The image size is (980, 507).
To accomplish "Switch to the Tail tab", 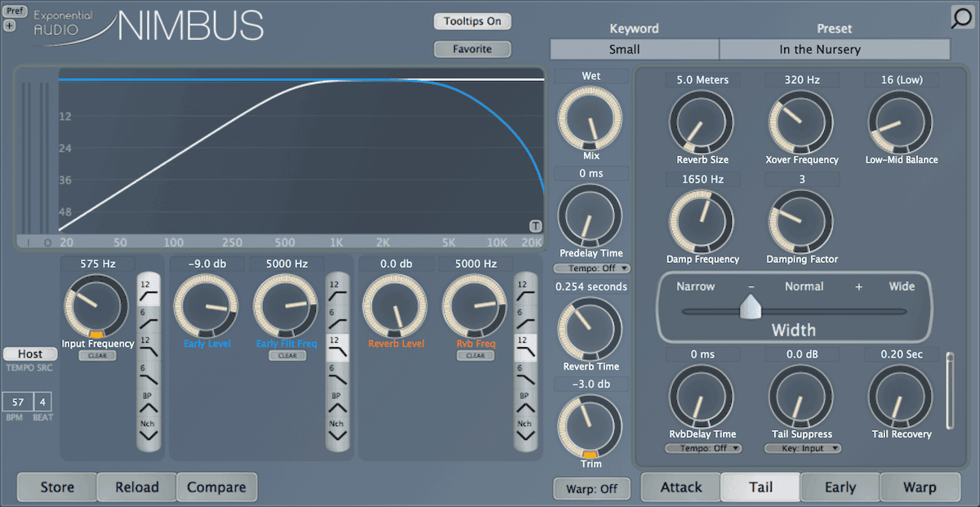I will pos(760,487).
